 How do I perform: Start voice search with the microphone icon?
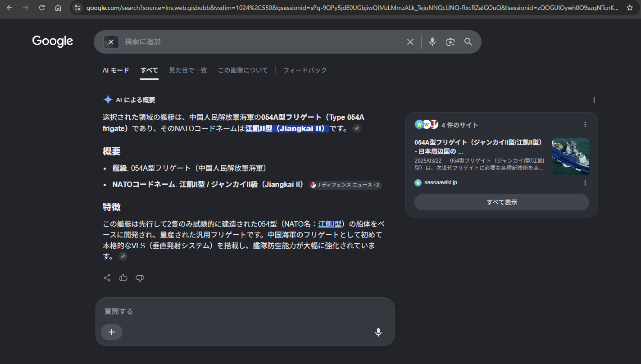tap(432, 42)
